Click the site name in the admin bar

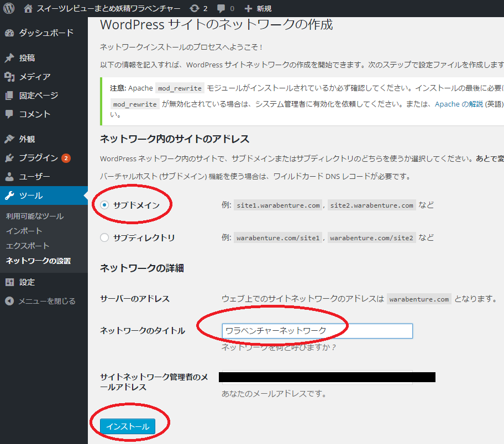tap(108, 9)
